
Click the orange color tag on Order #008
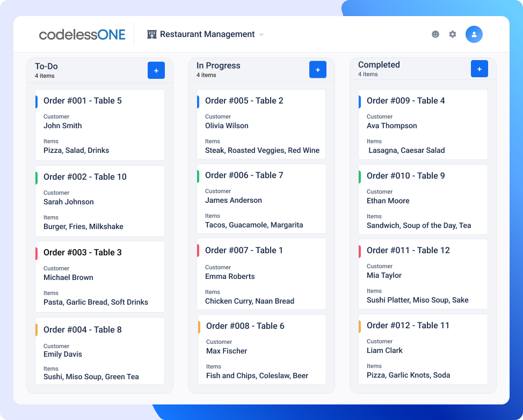tap(199, 327)
